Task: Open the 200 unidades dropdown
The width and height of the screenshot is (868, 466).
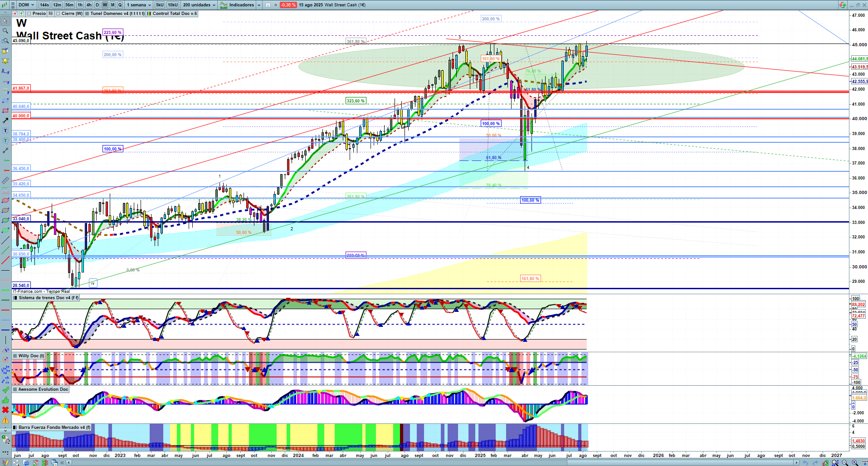Action: [x=199, y=5]
